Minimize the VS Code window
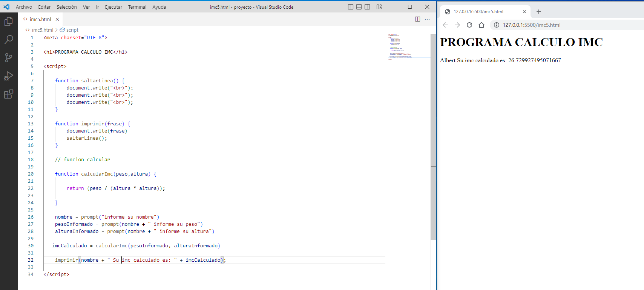This screenshot has height=290, width=644. [x=393, y=7]
